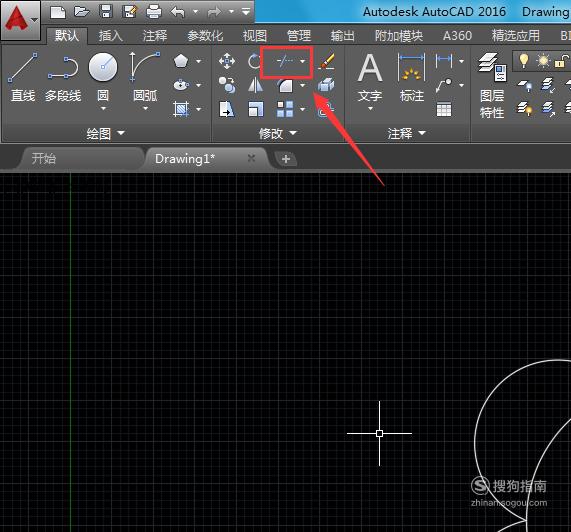The width and height of the screenshot is (571, 532).
Task: Activate the Explode tool
Action: click(x=326, y=85)
